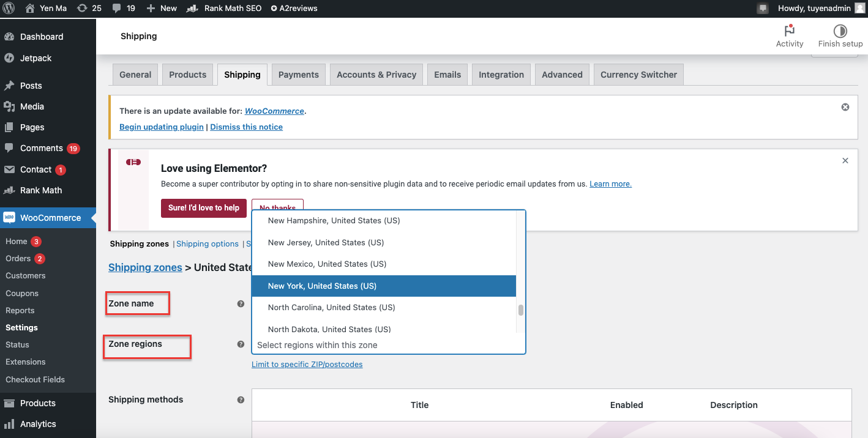Click the WordPress logo icon
The width and height of the screenshot is (868, 438).
pos(9,9)
